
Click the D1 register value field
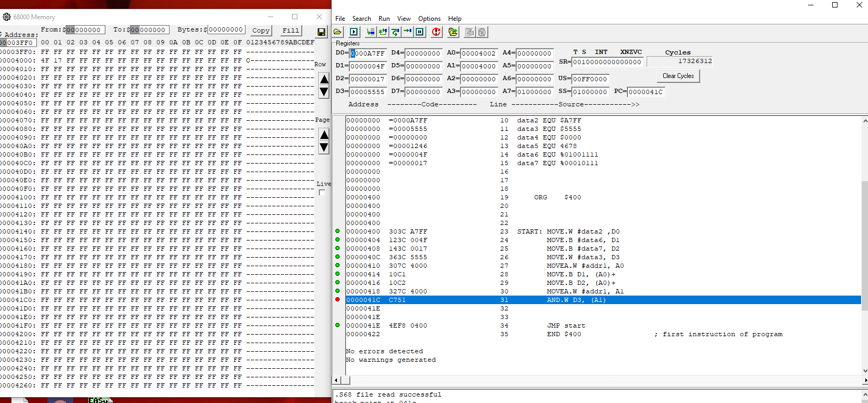[368, 66]
